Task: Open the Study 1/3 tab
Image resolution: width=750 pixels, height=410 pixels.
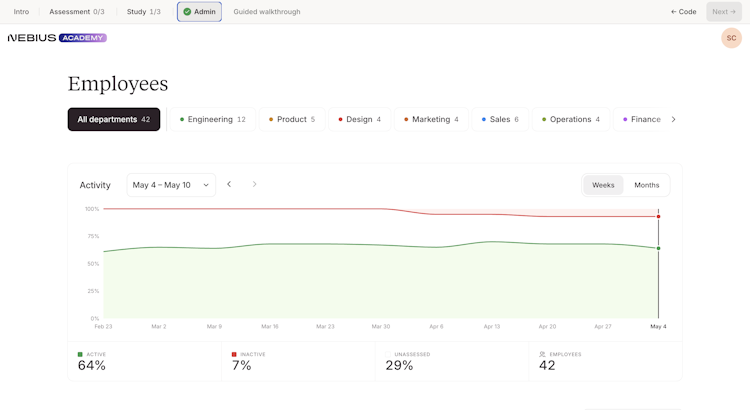Action: click(143, 11)
